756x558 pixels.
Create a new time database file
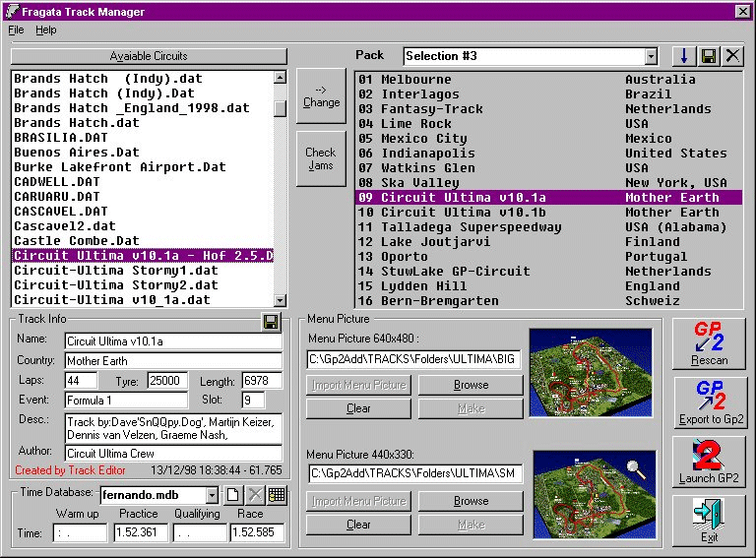(233, 495)
